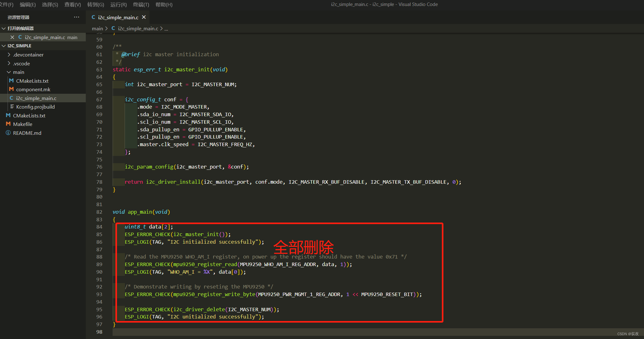Close i2c_simple_main.c in open editors list
The image size is (644, 339).
12,37
